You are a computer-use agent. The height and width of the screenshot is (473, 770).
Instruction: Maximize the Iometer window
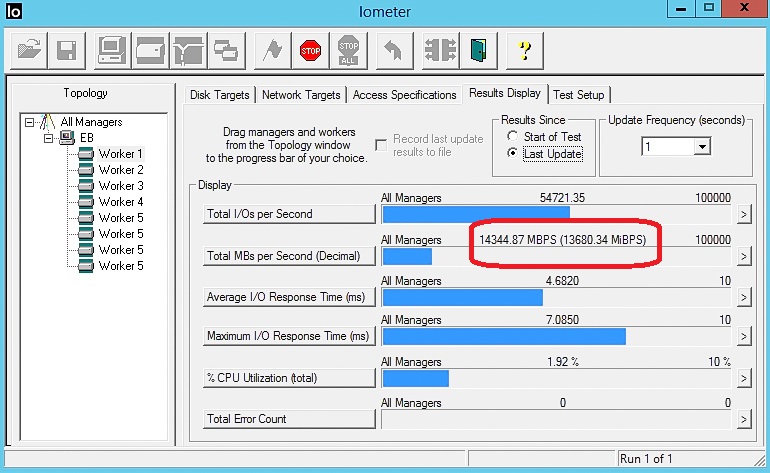708,9
